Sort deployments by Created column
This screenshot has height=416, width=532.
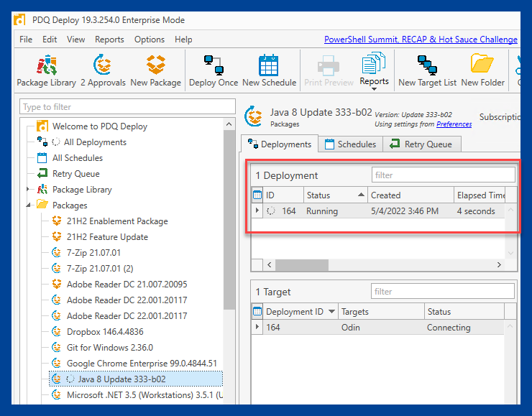[411, 195]
